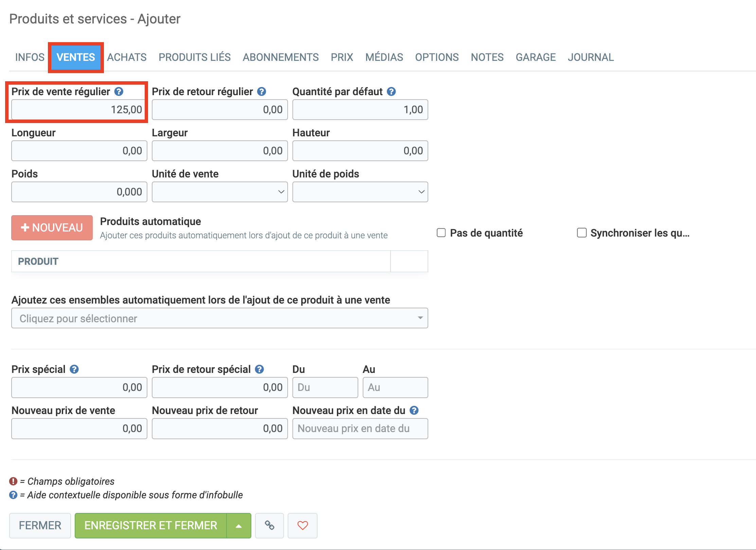
Task: Click help icon beside Prix spécial
Action: (x=74, y=369)
